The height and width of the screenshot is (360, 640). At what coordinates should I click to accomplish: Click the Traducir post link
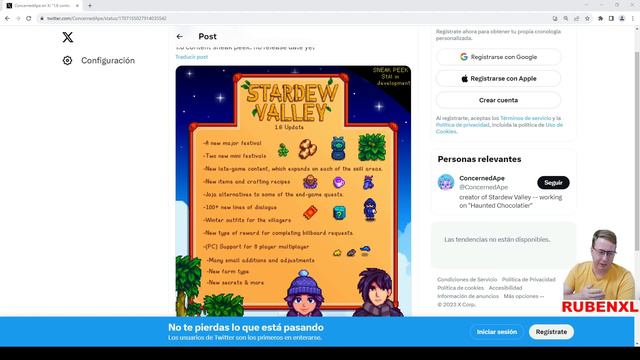(192, 57)
